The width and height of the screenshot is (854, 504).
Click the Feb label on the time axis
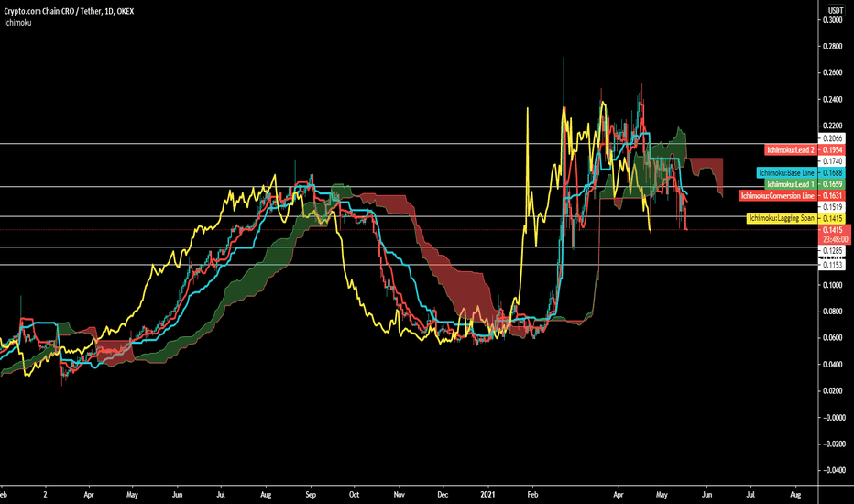click(532, 495)
